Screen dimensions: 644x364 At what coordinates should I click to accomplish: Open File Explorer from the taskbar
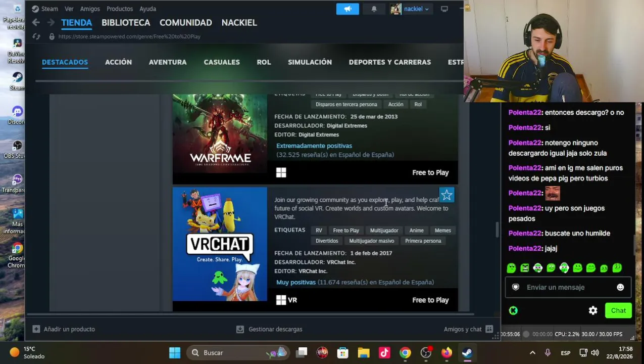click(364, 352)
